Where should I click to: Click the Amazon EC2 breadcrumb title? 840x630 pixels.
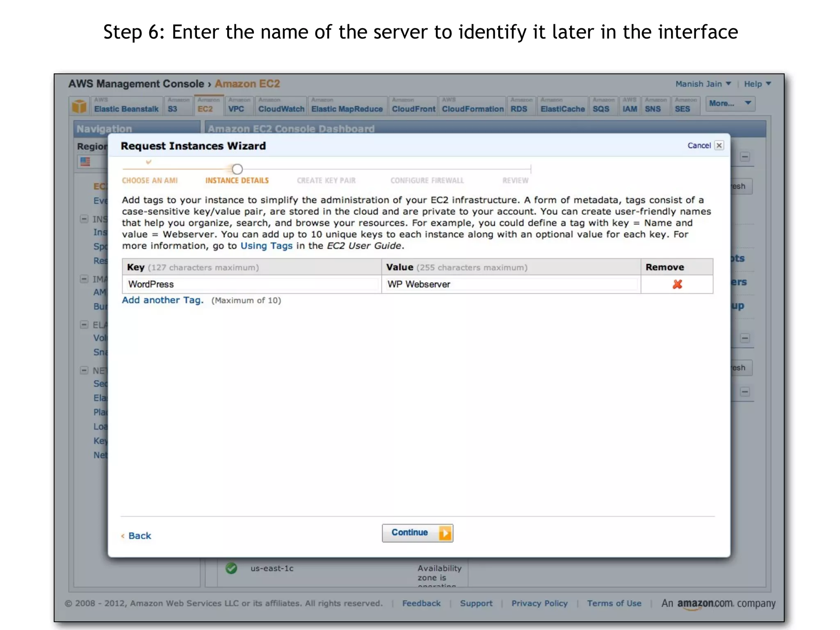(x=247, y=84)
